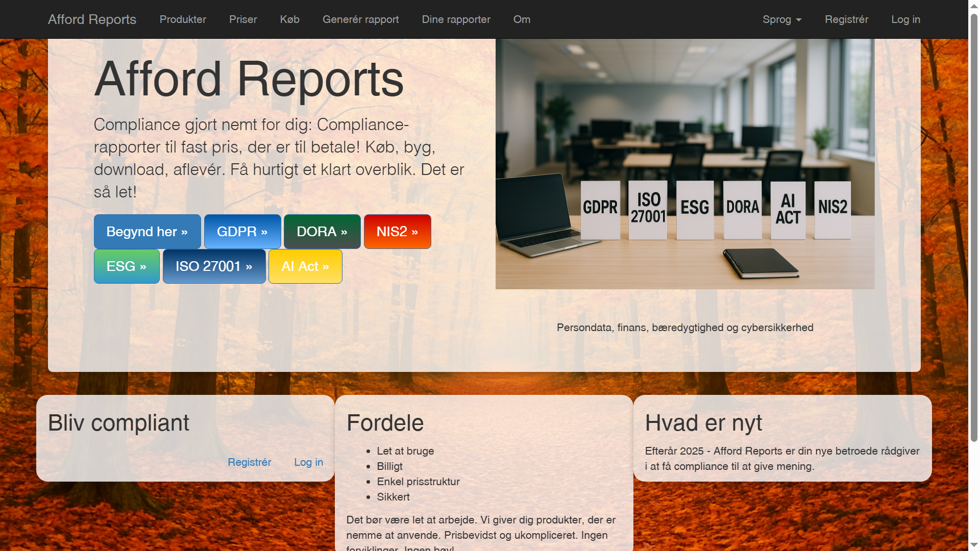Screen dimensions: 980x551
Task: Open Dine rapporter from the navbar
Action: point(456,19)
